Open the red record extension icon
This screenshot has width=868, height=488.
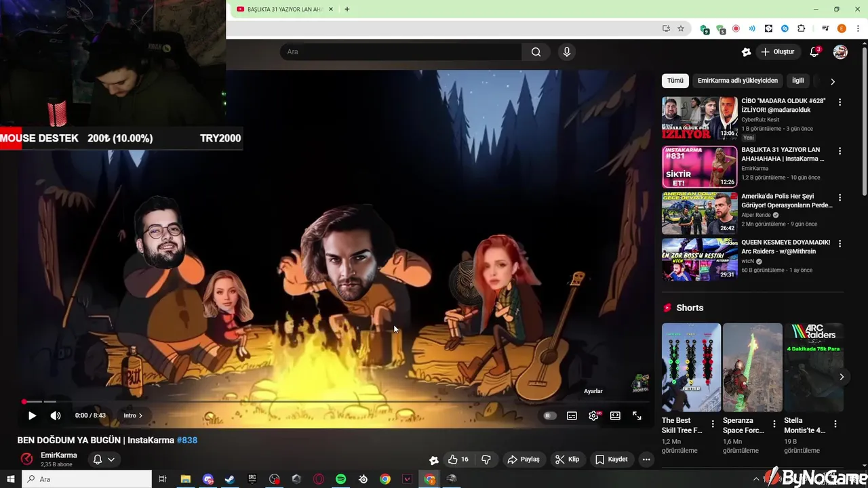[x=736, y=28]
